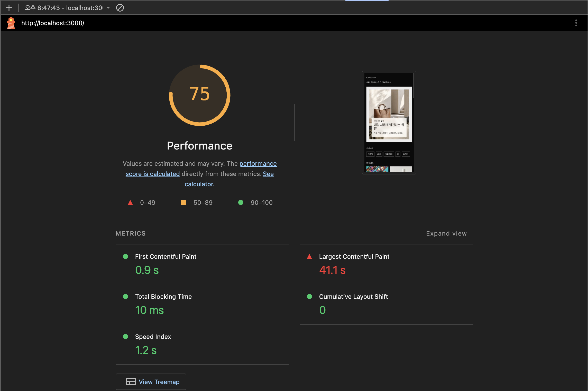Click the 75 performance score gauge
The image size is (588, 391).
[200, 95]
